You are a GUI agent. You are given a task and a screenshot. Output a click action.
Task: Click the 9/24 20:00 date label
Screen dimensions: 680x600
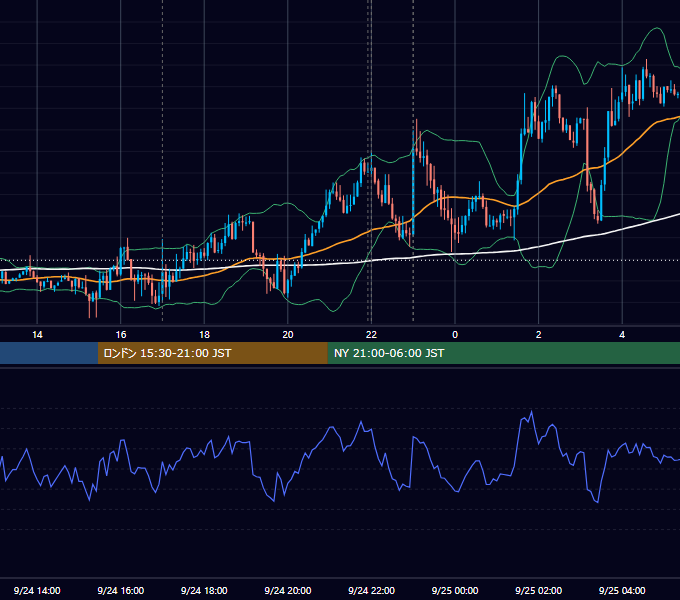[x=288, y=590]
